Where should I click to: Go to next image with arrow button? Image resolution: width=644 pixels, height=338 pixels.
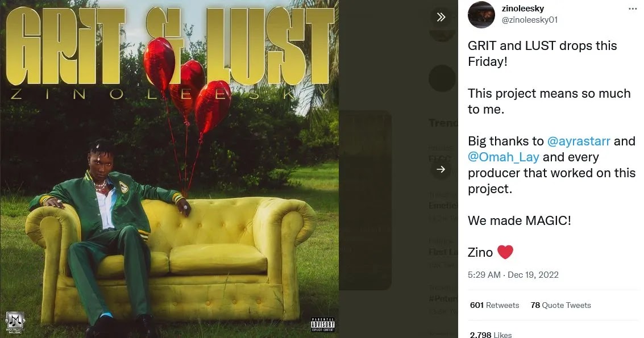[441, 169]
